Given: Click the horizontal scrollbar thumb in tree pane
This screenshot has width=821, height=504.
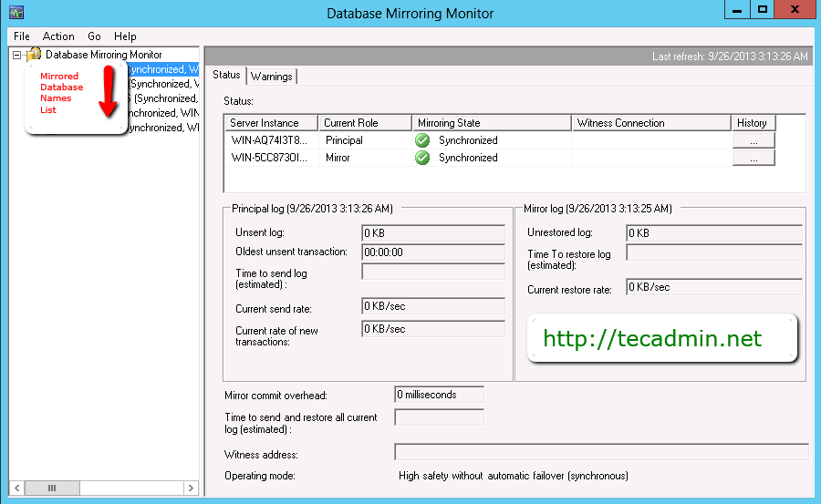Looking at the screenshot, I should coord(52,488).
